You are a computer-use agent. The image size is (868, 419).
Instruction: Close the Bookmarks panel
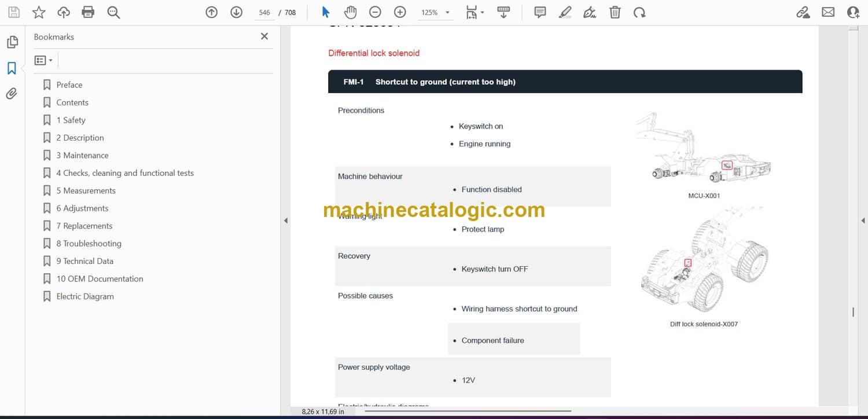tap(264, 36)
